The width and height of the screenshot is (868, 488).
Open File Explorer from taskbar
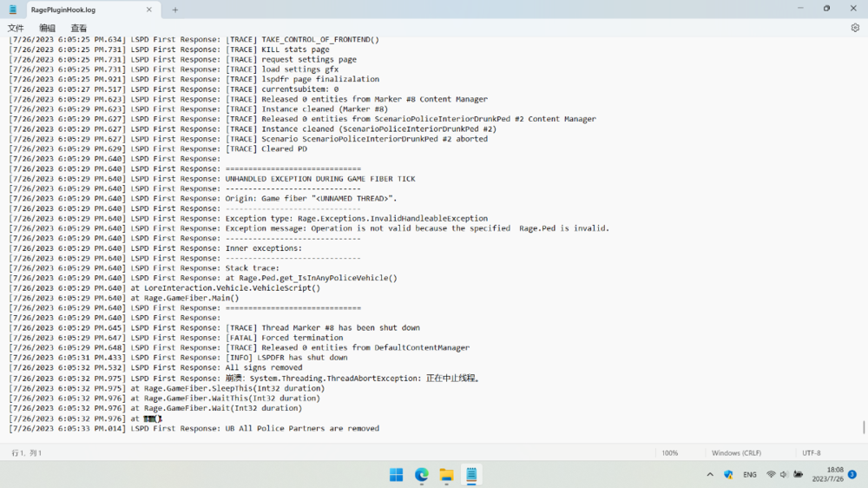click(446, 474)
